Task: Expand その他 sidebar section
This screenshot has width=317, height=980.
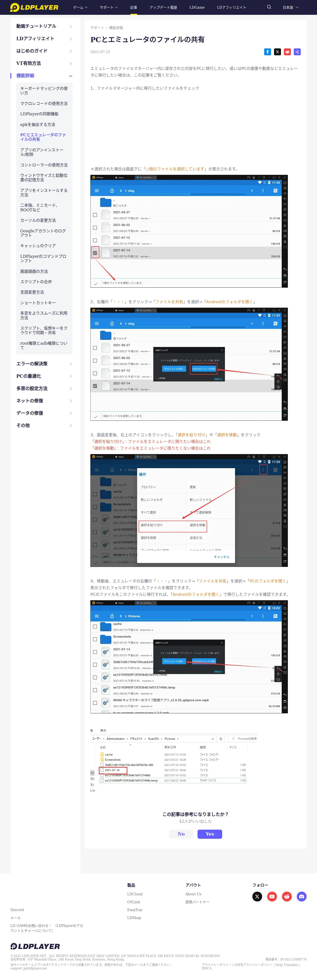Action: point(44,425)
